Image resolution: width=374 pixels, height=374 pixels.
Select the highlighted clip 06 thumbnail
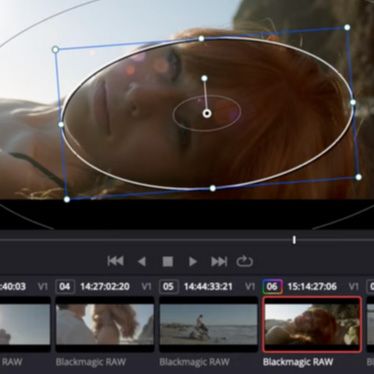[x=312, y=324]
